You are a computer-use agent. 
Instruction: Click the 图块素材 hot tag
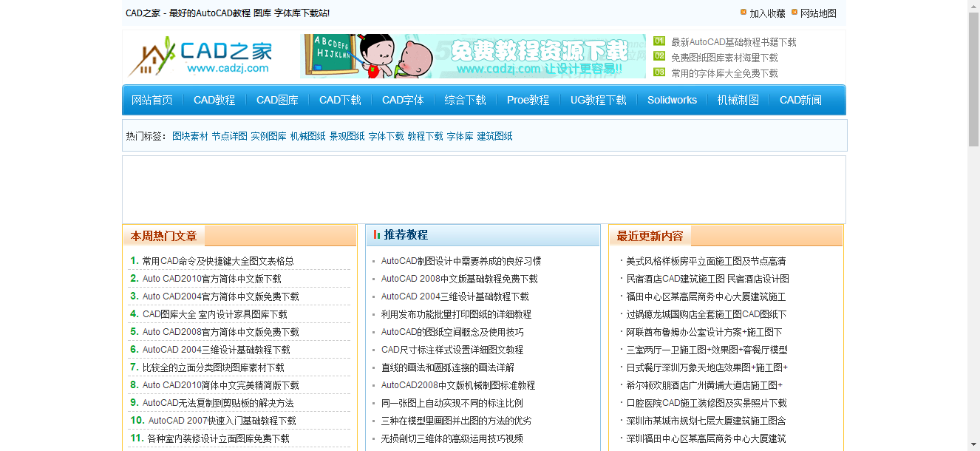pyautogui.click(x=190, y=136)
